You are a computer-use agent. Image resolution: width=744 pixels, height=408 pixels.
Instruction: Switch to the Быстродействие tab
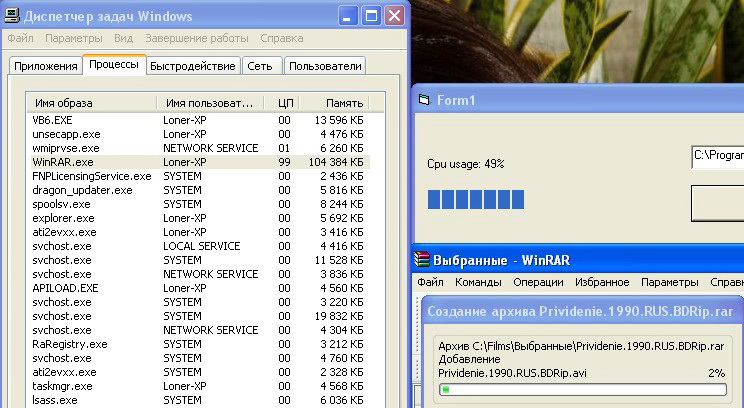[193, 66]
